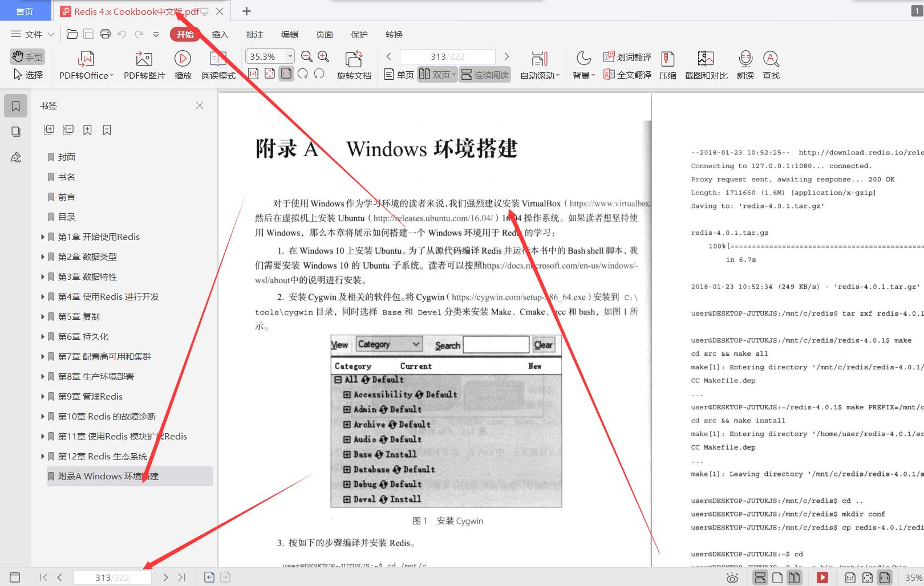The height and width of the screenshot is (586, 924).
Task: Activate the 手型 hand tool
Action: pyautogui.click(x=27, y=56)
